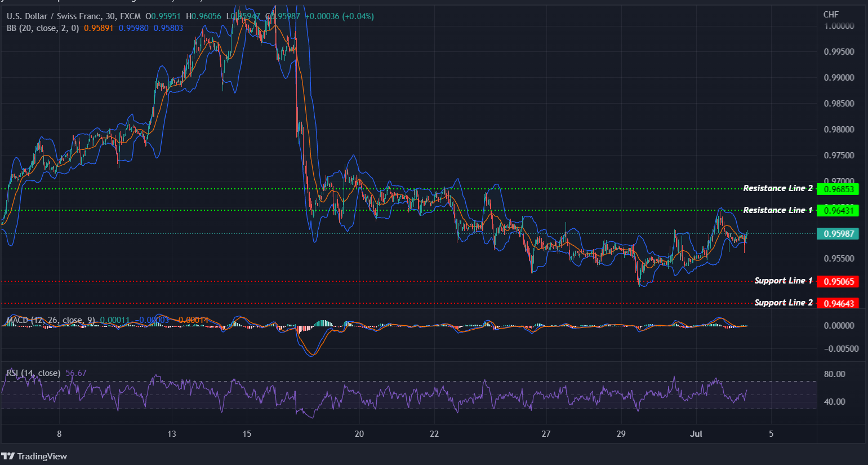Select the BB (20, close, 2, 0) indicator legend
Image resolution: width=868 pixels, height=465 pixels.
[x=42, y=28]
